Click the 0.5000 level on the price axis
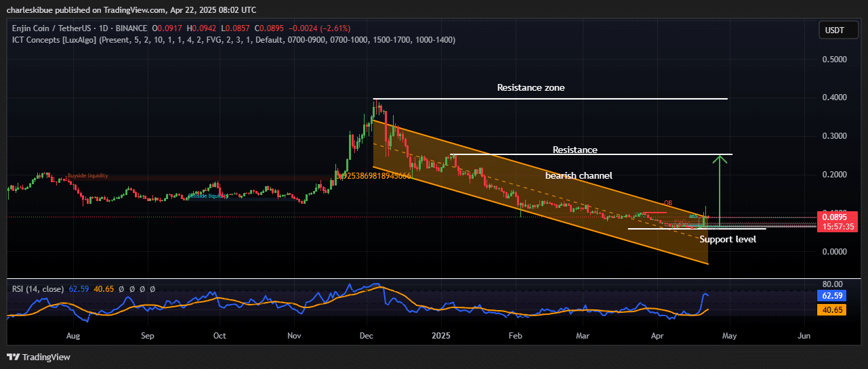The image size is (868, 369). point(834,60)
